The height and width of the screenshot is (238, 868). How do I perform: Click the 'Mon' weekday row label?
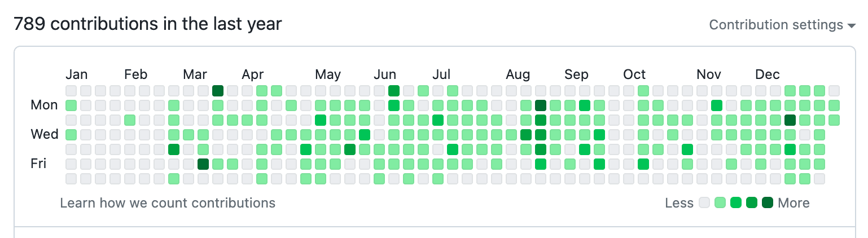pos(44,105)
